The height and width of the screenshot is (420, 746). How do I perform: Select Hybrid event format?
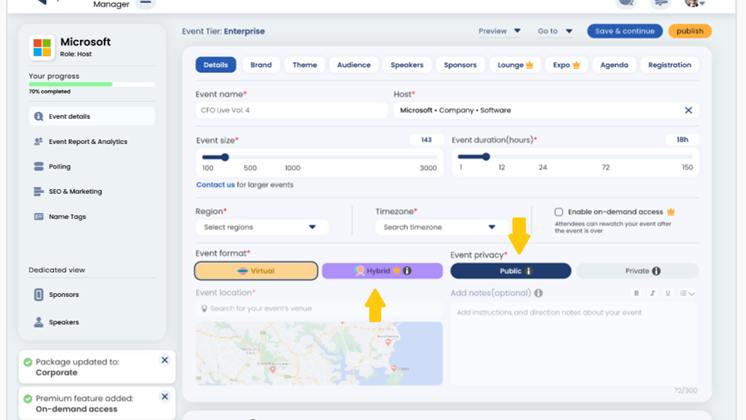click(382, 271)
